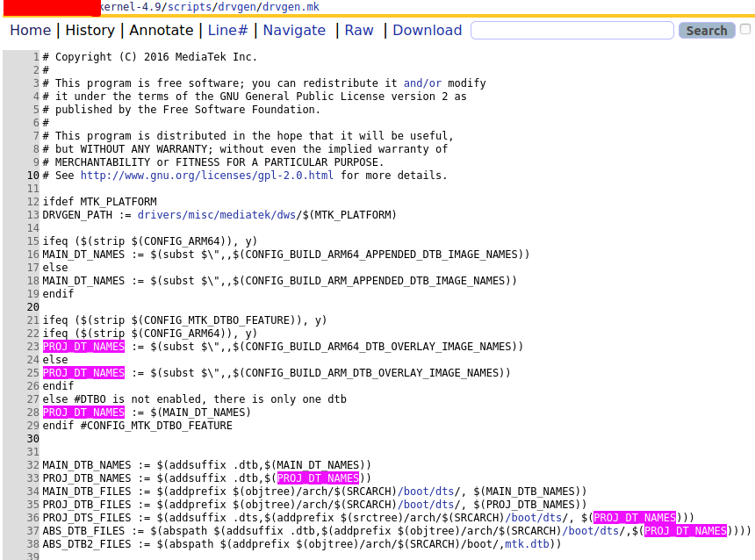
Task: Select line number 20 in the gutter
Action: [32, 306]
